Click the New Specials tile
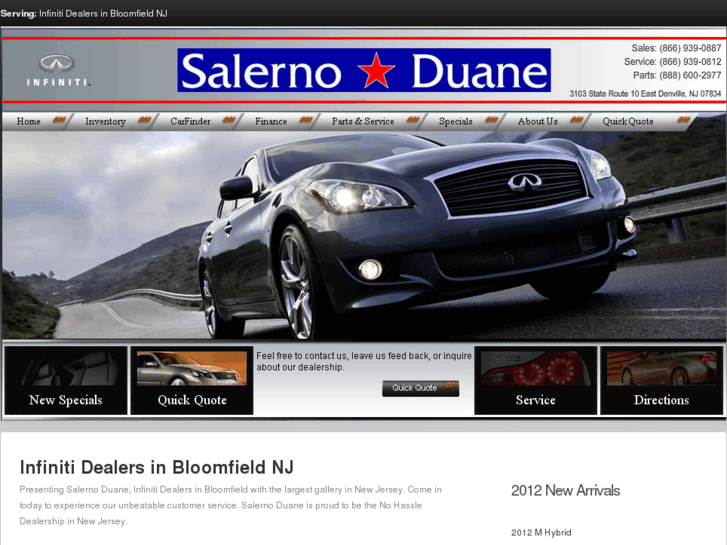This screenshot has width=727, height=545. pos(66,380)
